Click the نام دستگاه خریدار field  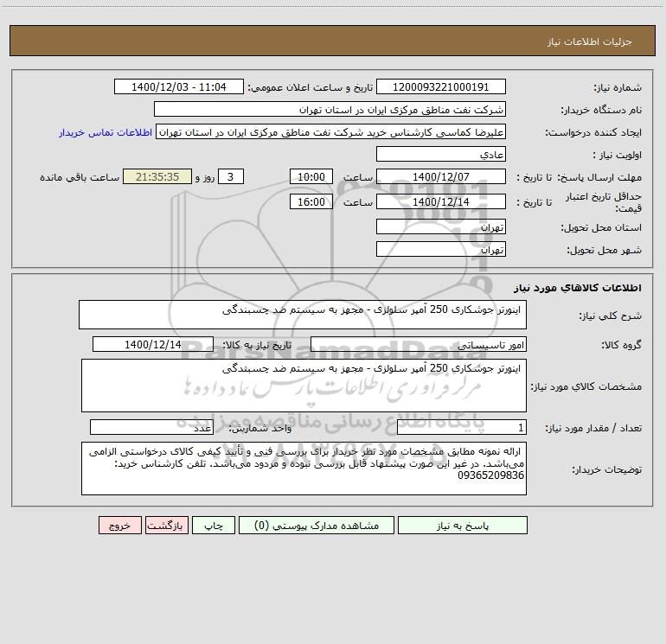[x=330, y=109]
